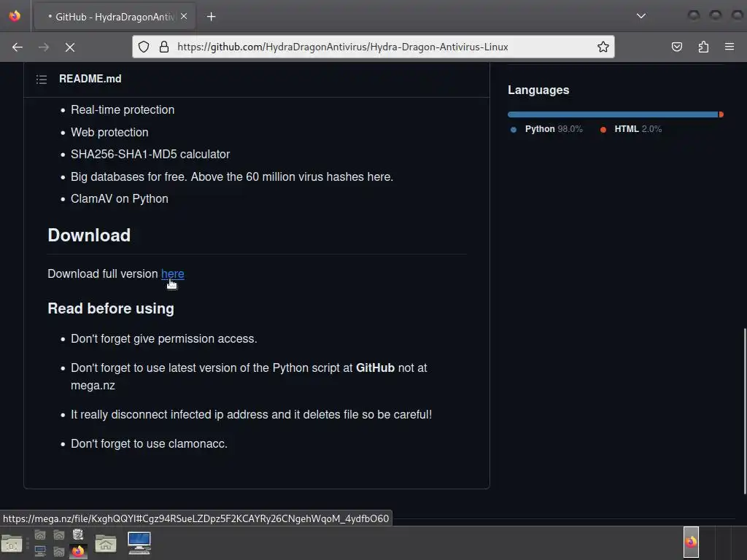Click 'SHA256-SHA1-MD5 calculator' bullet text
This screenshot has height=560, width=747.
[x=150, y=155]
